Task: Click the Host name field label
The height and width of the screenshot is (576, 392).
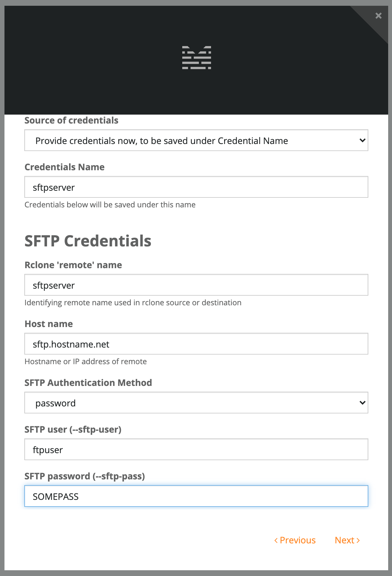Action: [x=49, y=324]
